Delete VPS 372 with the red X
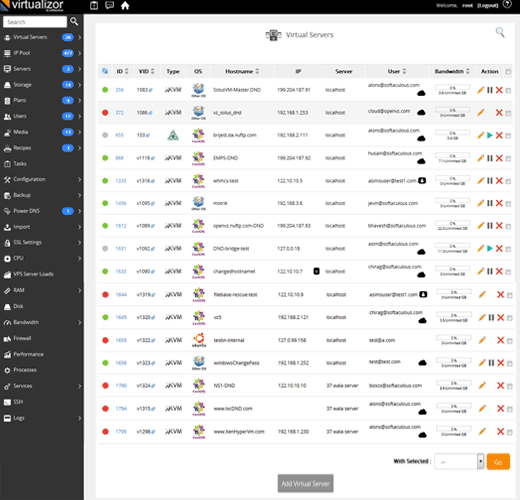The height and width of the screenshot is (500, 520). [x=499, y=113]
